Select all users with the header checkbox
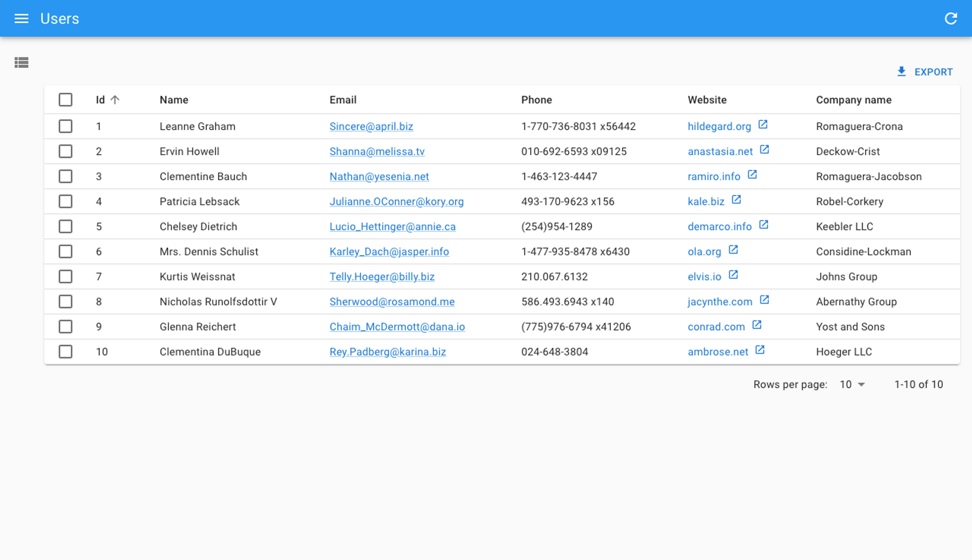972x560 pixels. [65, 100]
